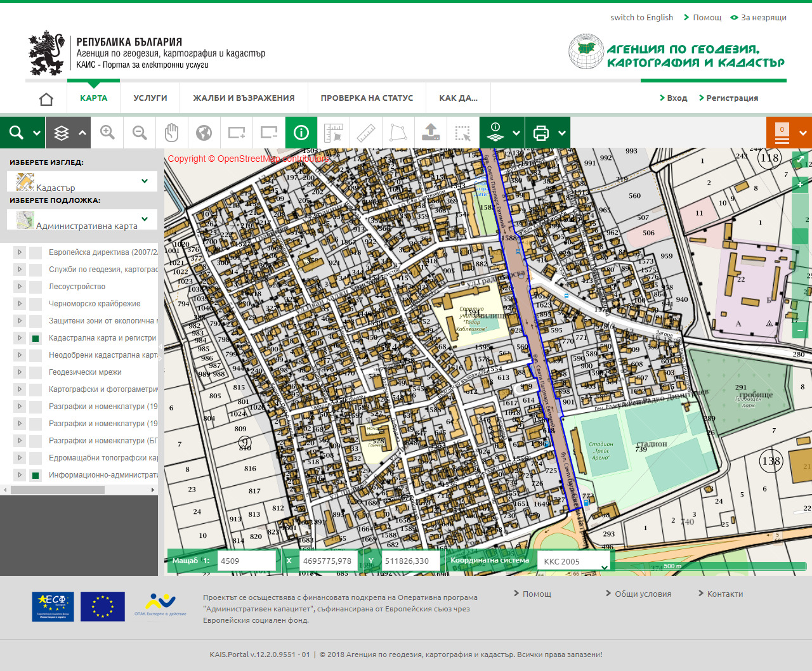Open the УСЛУГИ menu tab
The height and width of the screenshot is (671, 812).
click(150, 98)
